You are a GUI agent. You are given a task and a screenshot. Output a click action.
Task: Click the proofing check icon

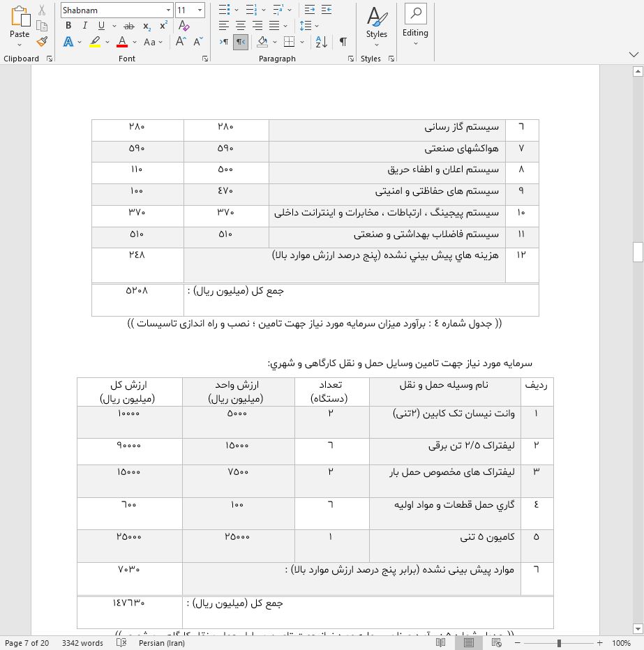click(121, 642)
